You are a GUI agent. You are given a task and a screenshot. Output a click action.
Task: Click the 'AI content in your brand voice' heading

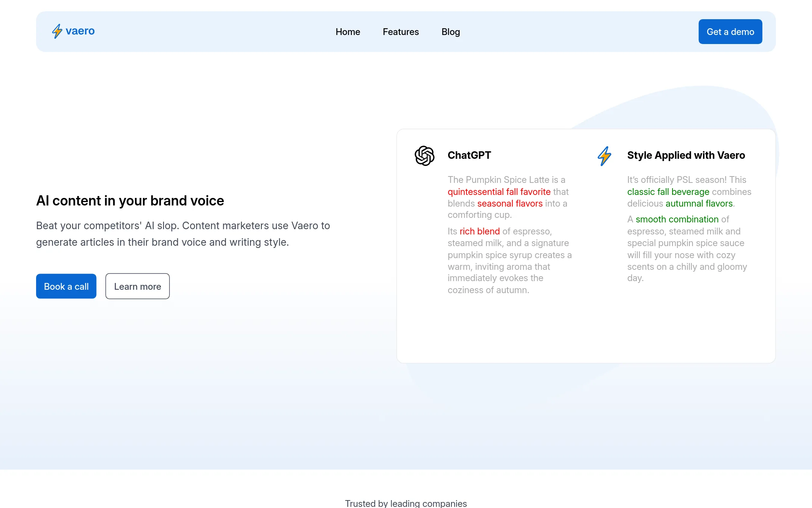pyautogui.click(x=130, y=201)
